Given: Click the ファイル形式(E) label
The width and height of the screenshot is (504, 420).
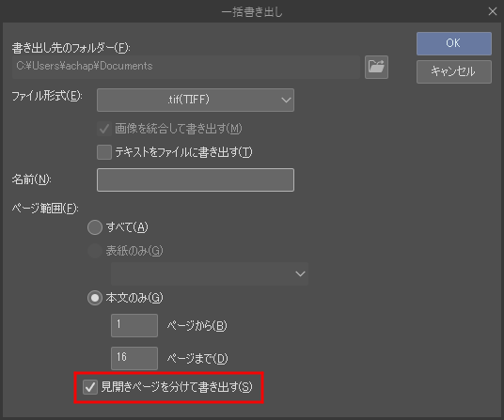Looking at the screenshot, I should click(x=47, y=96).
